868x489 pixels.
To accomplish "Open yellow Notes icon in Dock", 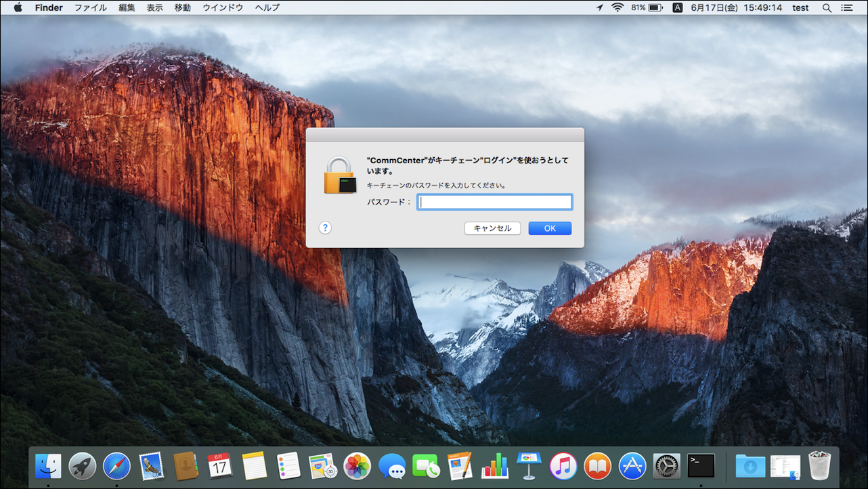I will click(255, 466).
